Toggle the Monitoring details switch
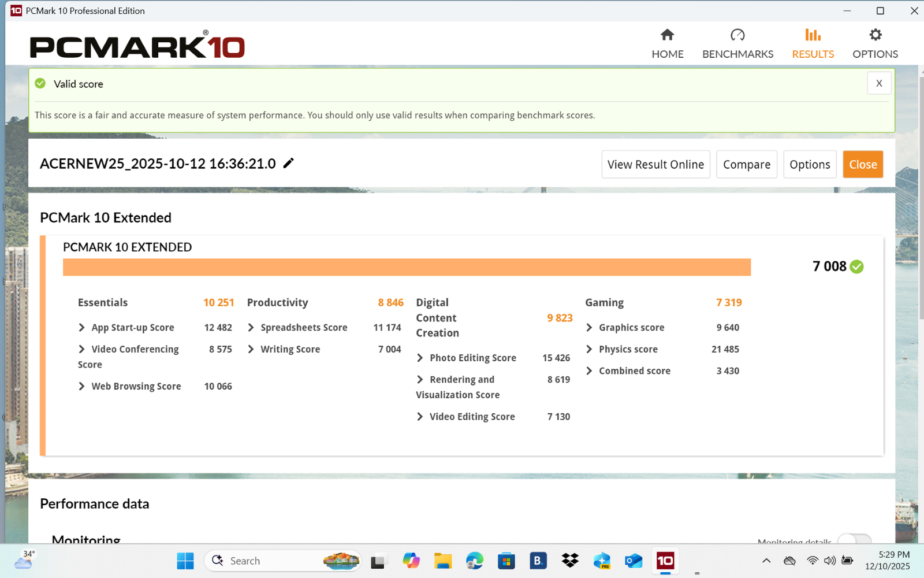This screenshot has width=924, height=578. 854,540
